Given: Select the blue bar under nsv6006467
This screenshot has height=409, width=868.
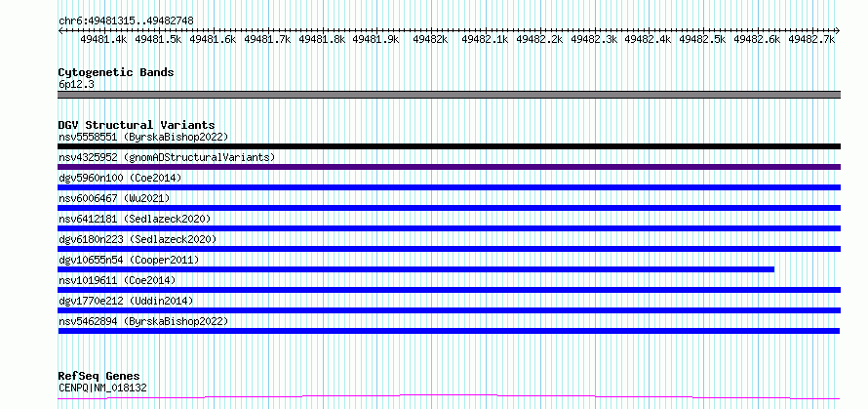Looking at the screenshot, I should tap(450, 208).
